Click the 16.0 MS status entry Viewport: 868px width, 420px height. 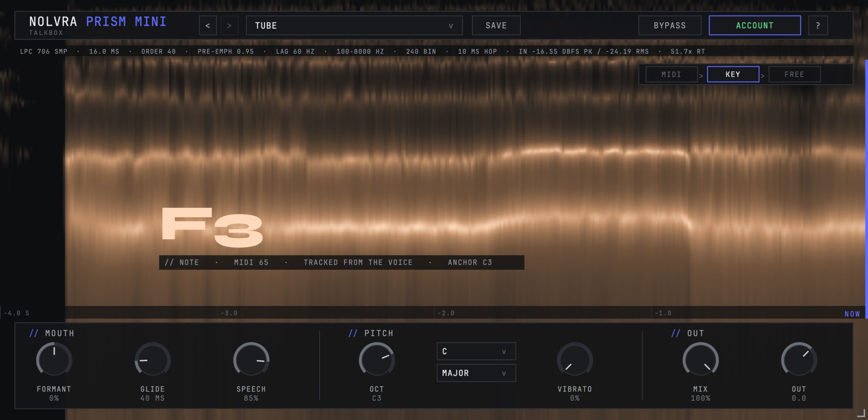[x=104, y=51]
